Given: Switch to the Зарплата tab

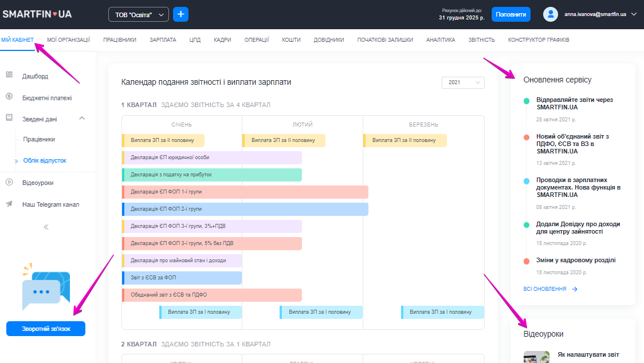Looking at the screenshot, I should click(163, 40).
